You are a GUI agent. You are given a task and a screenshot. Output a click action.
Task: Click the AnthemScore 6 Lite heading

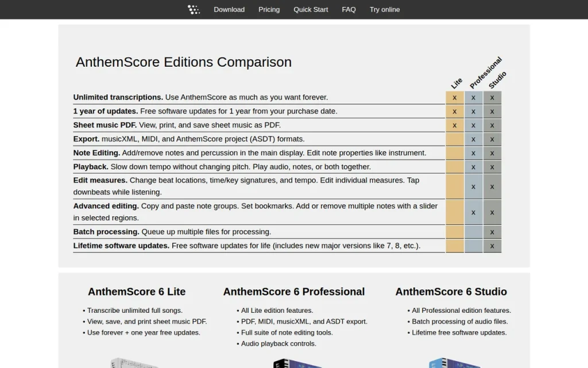point(137,292)
